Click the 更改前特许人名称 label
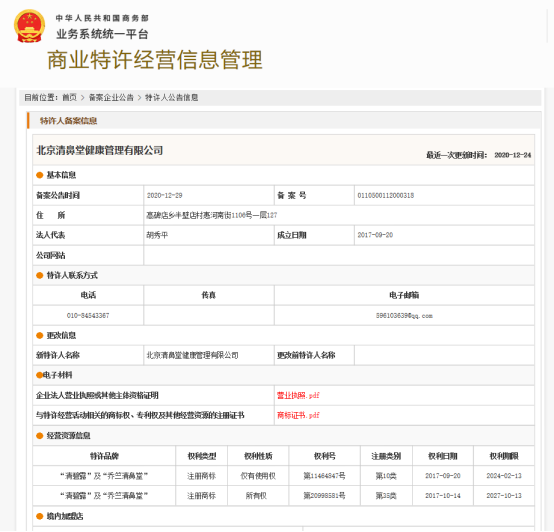 click(x=306, y=355)
